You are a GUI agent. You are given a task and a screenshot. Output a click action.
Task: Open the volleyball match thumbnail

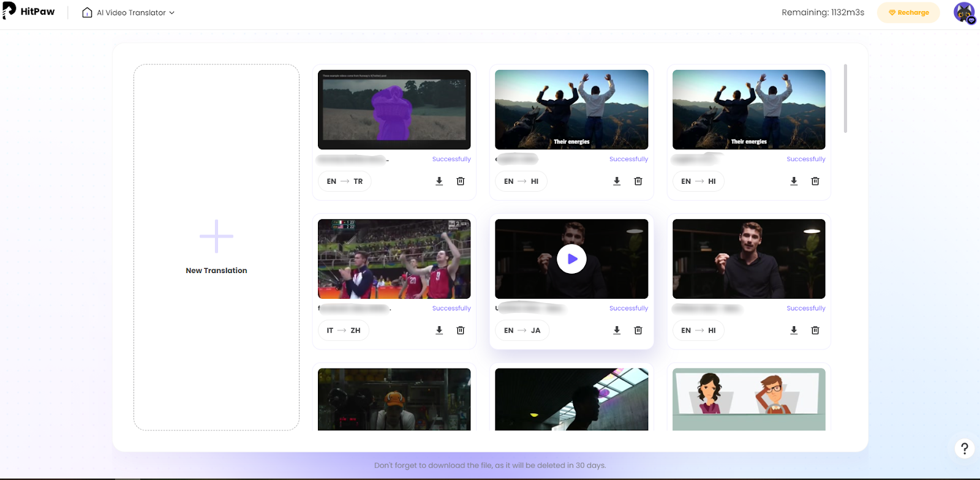[394, 259]
